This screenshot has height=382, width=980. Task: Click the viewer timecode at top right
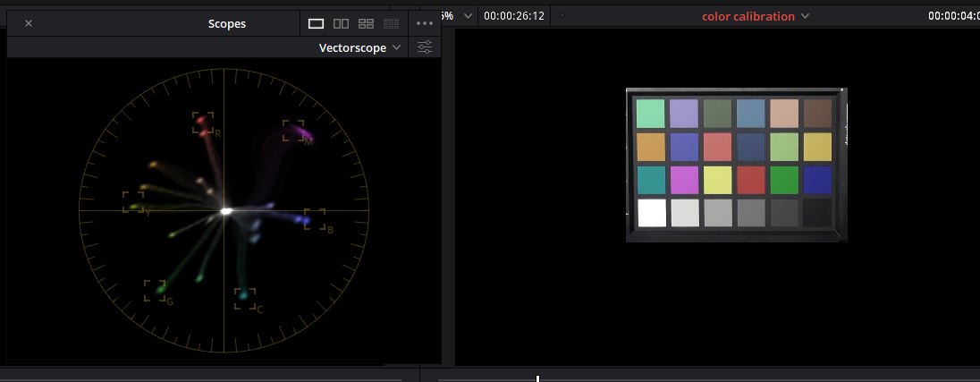click(x=954, y=16)
